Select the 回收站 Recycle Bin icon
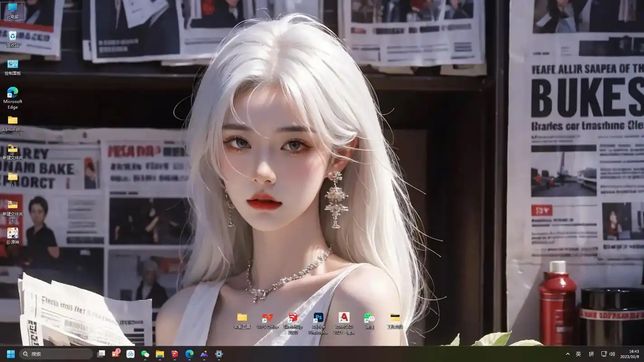This screenshot has width=644, height=362. (13, 36)
